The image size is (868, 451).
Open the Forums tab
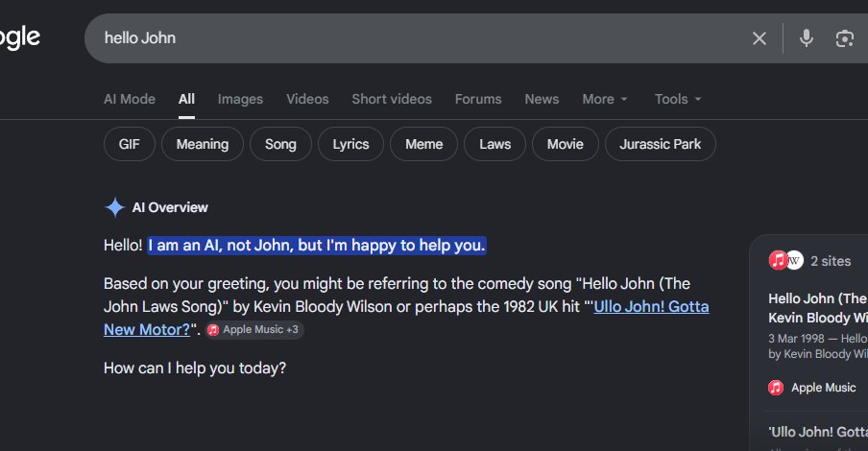(478, 99)
